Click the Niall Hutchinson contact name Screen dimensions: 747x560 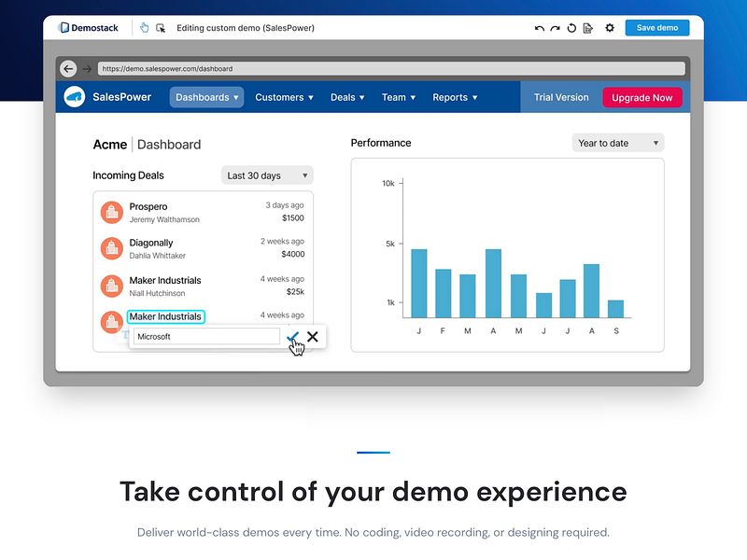pos(157,293)
